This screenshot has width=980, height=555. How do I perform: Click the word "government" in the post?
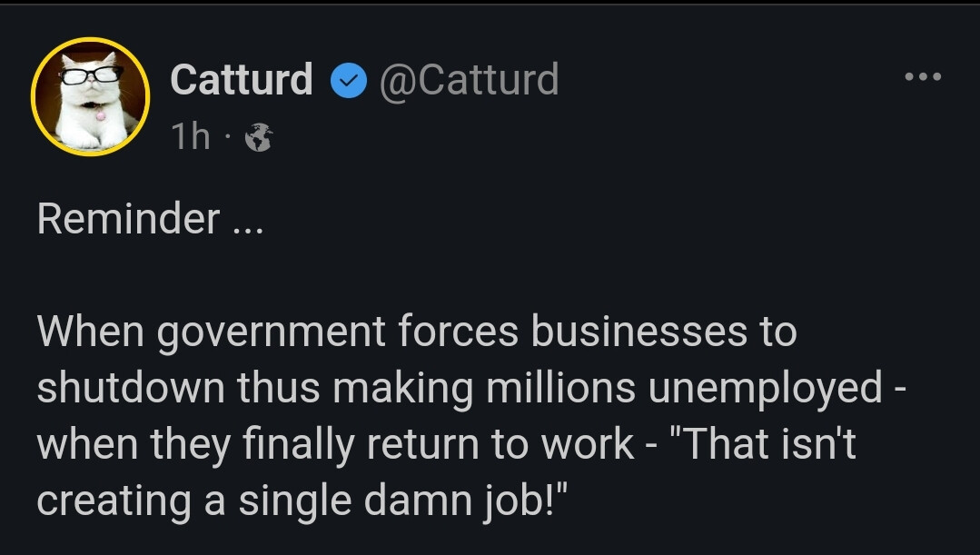pos(270,333)
